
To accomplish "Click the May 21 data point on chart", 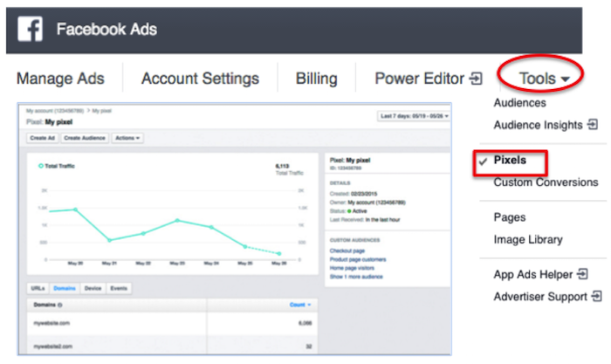I will point(109,240).
